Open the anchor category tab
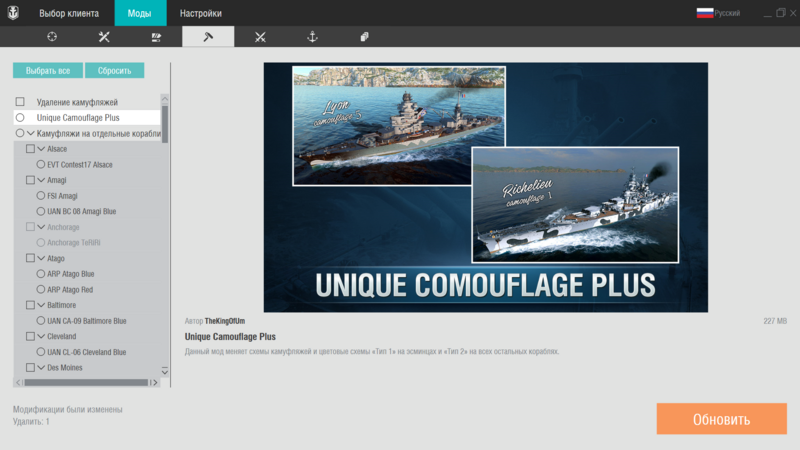This screenshot has width=800, height=450. point(312,37)
